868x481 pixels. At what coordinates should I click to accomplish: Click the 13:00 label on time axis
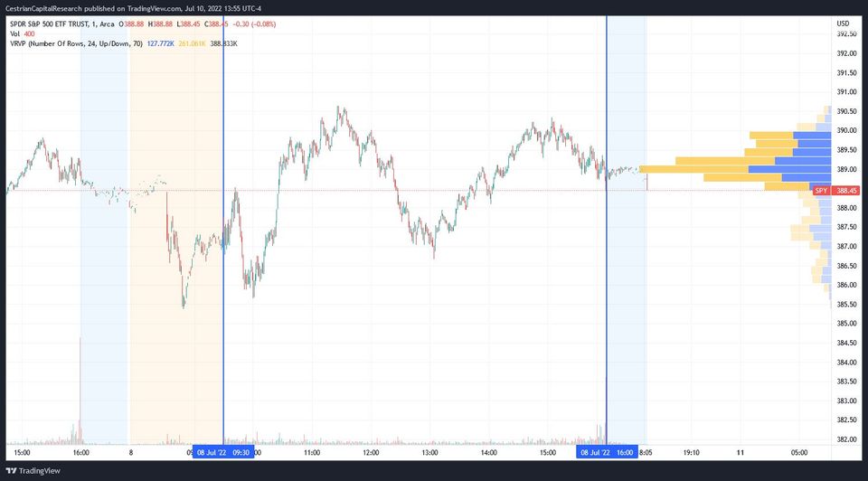pyautogui.click(x=429, y=452)
